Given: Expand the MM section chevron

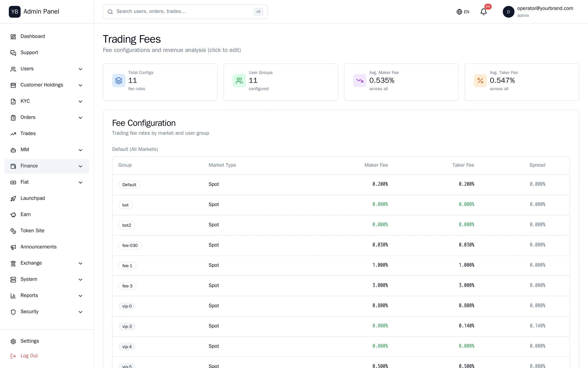Looking at the screenshot, I should [80, 150].
